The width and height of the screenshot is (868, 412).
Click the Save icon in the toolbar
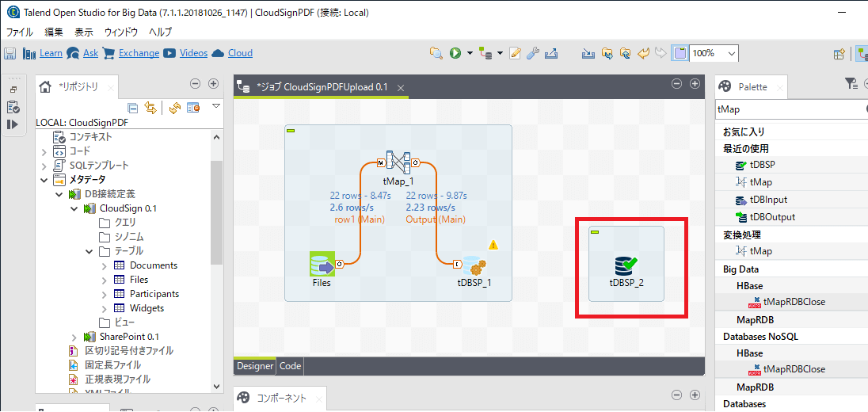(10, 53)
